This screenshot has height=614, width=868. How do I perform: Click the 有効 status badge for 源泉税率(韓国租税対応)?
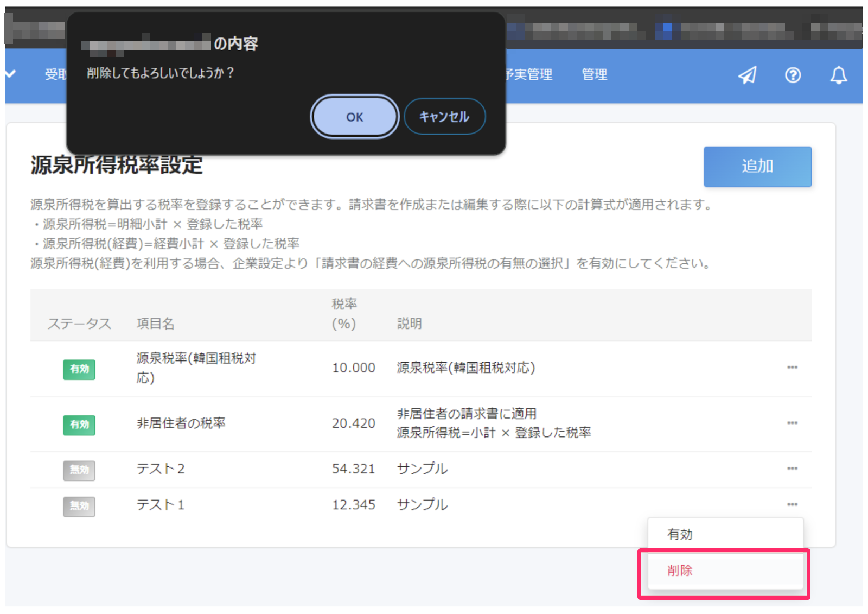pos(79,369)
